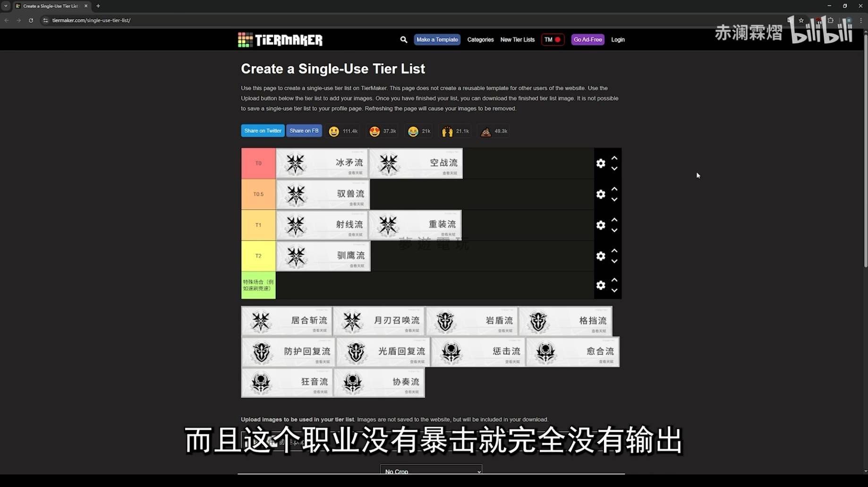Click the green 特殊场合 tier label

tap(258, 285)
